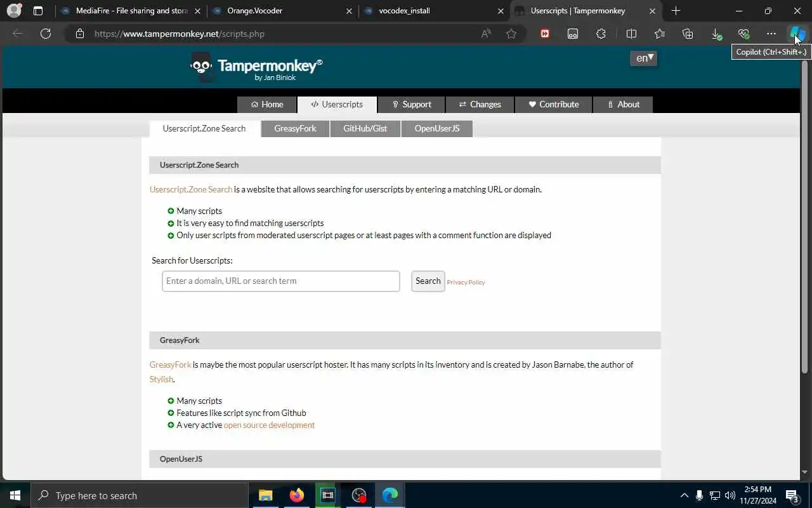Show hidden system tray icons
The image size is (812, 508).
pos(684,495)
